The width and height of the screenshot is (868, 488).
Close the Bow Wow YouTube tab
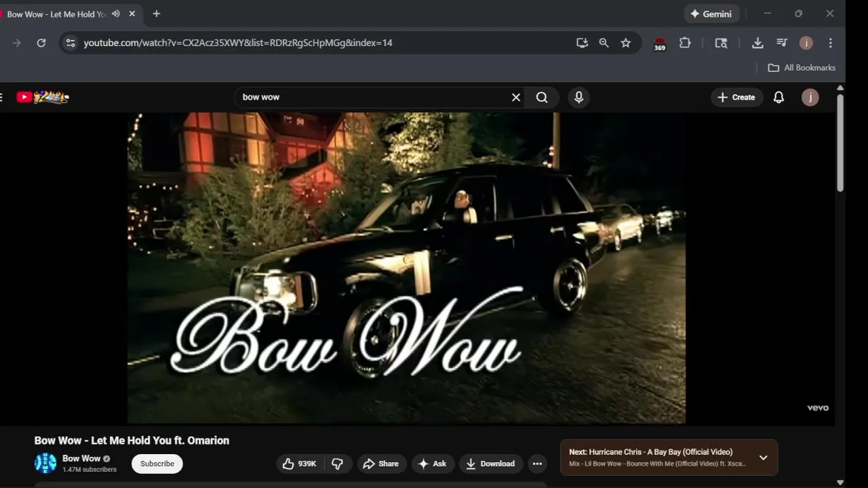pos(132,14)
